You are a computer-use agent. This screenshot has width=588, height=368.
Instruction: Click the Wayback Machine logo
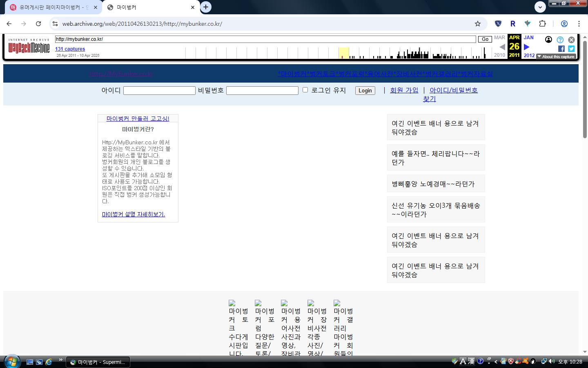29,48
